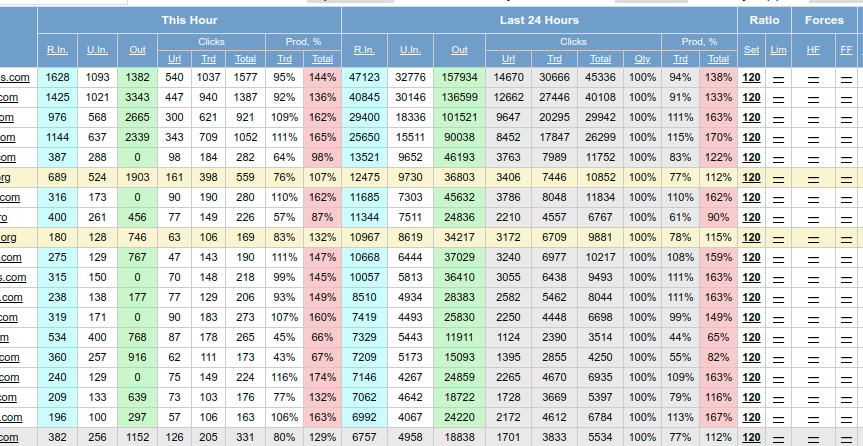Select the cell showing 101521
This screenshot has width=863, height=446.
[x=459, y=117]
